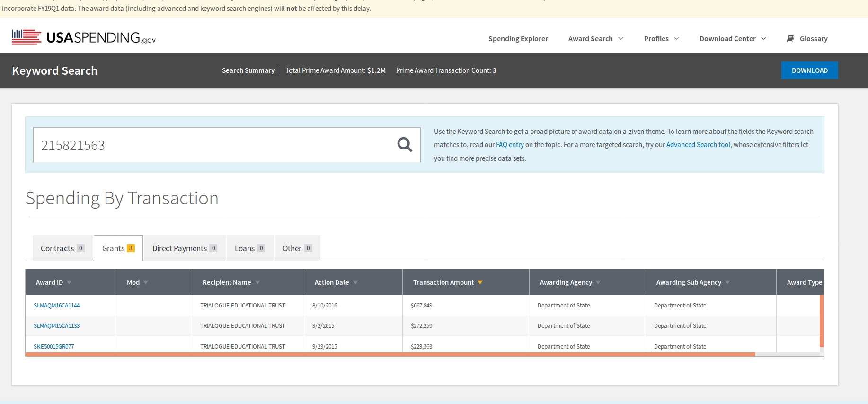
Task: Click Awarding Sub Agency cell in $229,363 row
Action: 680,347
